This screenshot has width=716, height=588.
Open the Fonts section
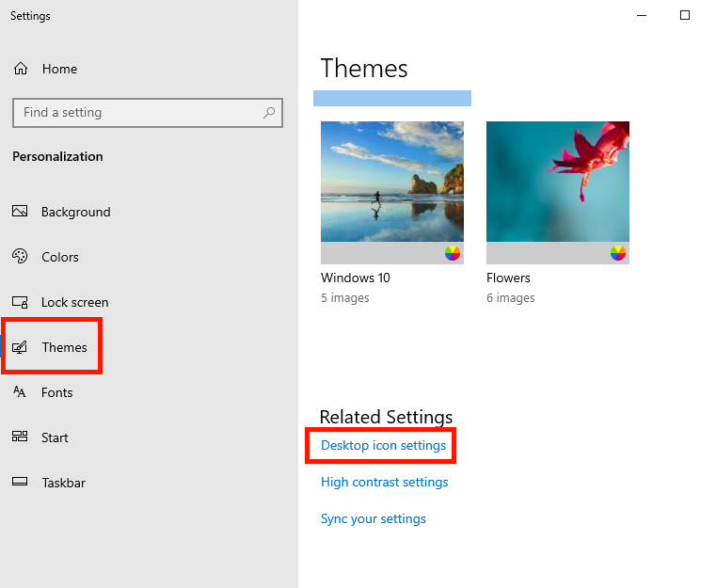56,392
